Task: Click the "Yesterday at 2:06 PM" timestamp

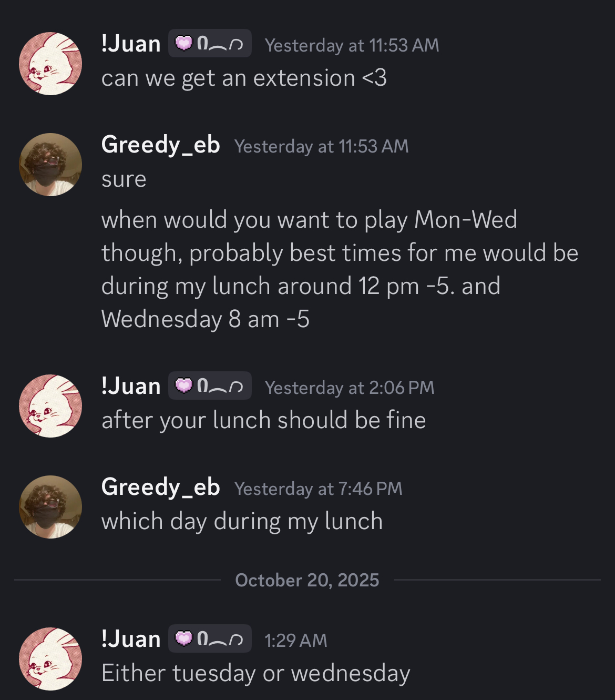Action: 350,388
